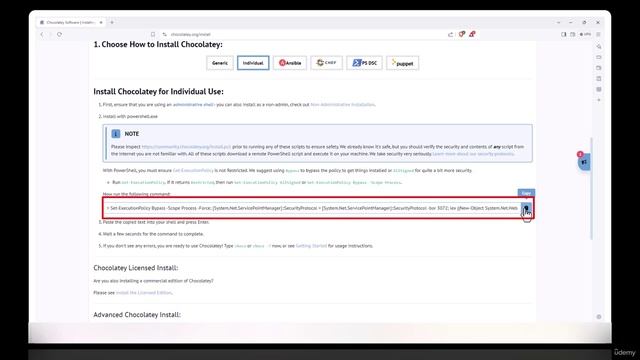The height and width of the screenshot is (360, 640).
Task: Click the Install Chocolatey for Individual Use heading
Action: click(x=158, y=91)
